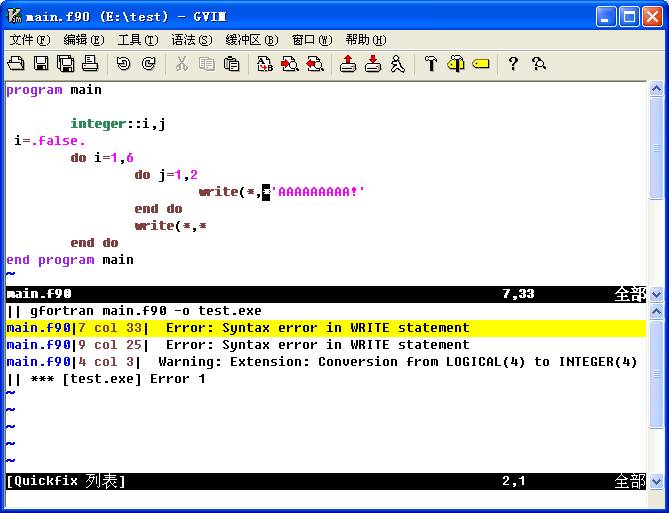Click the '2,1' Quickfix position indicator
This screenshot has height=513, width=669.
[514, 481]
